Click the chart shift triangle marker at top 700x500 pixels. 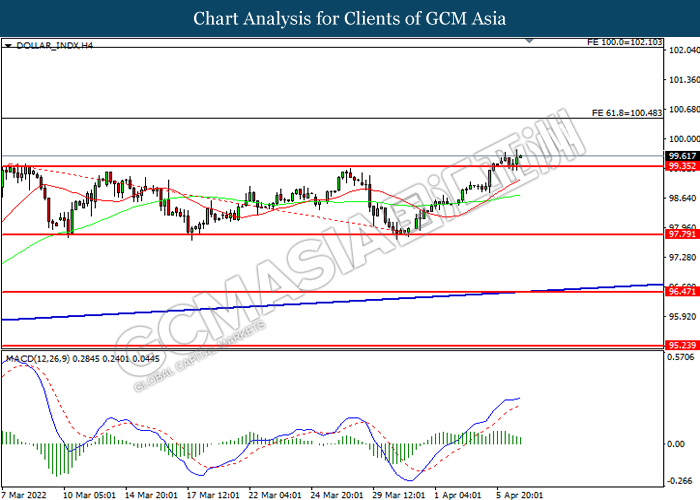529,41
